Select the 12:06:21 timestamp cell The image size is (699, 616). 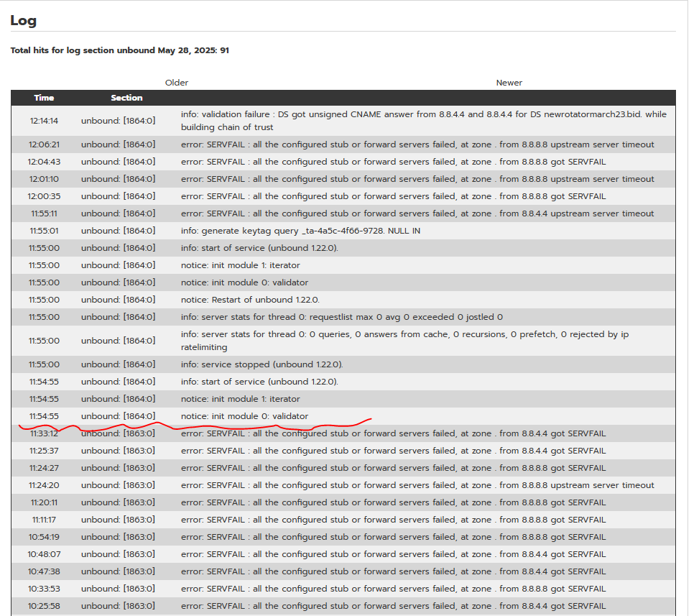[x=44, y=144]
